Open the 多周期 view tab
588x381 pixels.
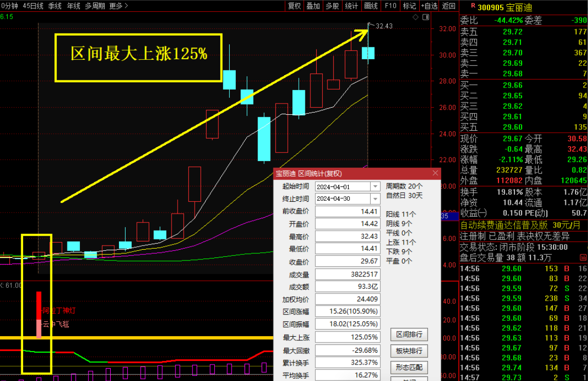[x=95, y=6]
